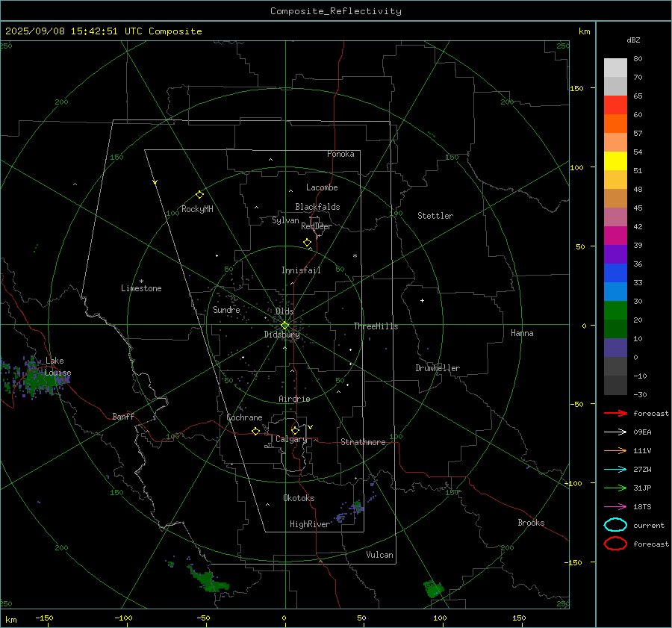Screen dimensions: 672x628
Task: Click the HighRiver city label
Action: [x=310, y=524]
